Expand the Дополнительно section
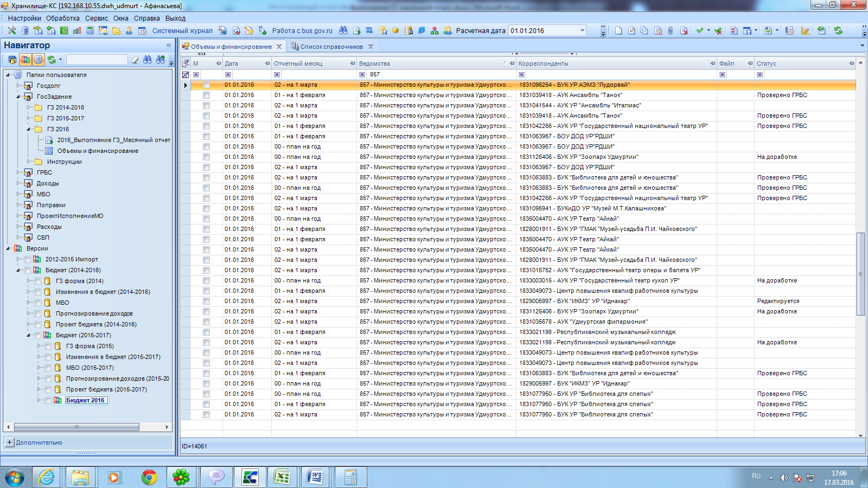 (x=9, y=442)
